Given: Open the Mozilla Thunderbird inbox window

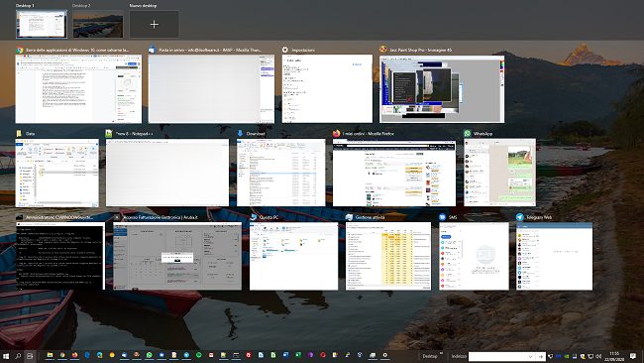Looking at the screenshot, I should point(211,89).
